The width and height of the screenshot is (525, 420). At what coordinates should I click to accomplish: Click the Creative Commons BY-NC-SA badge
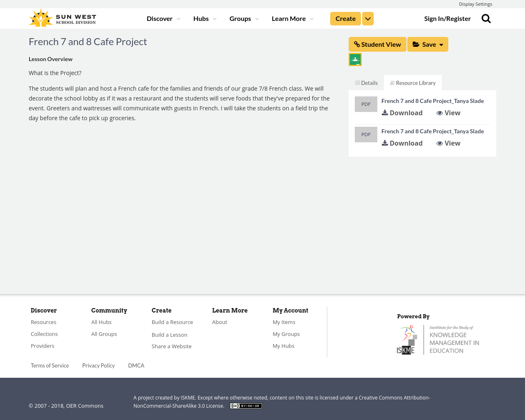[246, 405]
